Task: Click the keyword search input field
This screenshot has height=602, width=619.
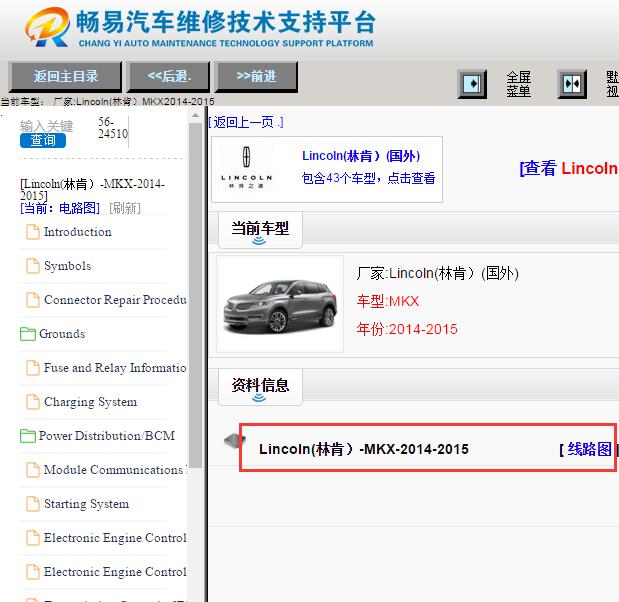Action: [x=46, y=126]
